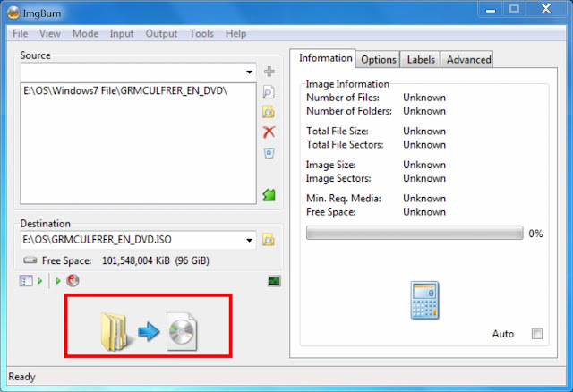The height and width of the screenshot is (392, 573).
Task: Switch to the Information tab
Action: tap(322, 58)
